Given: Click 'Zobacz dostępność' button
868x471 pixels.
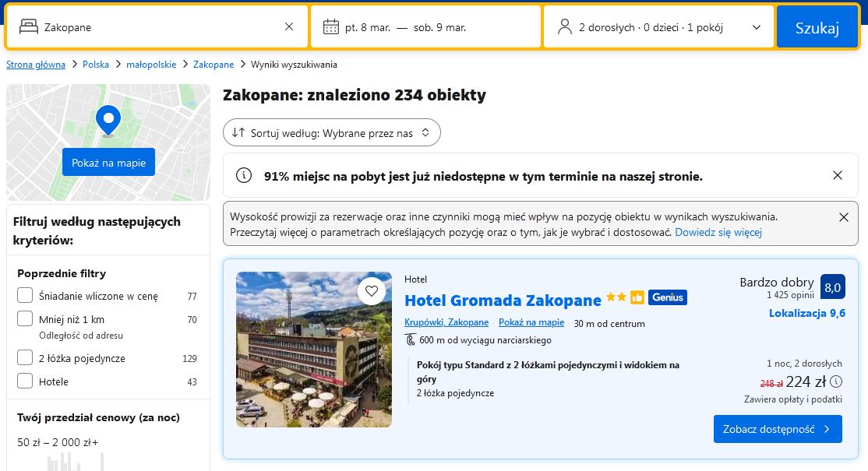Looking at the screenshot, I should [x=777, y=429].
